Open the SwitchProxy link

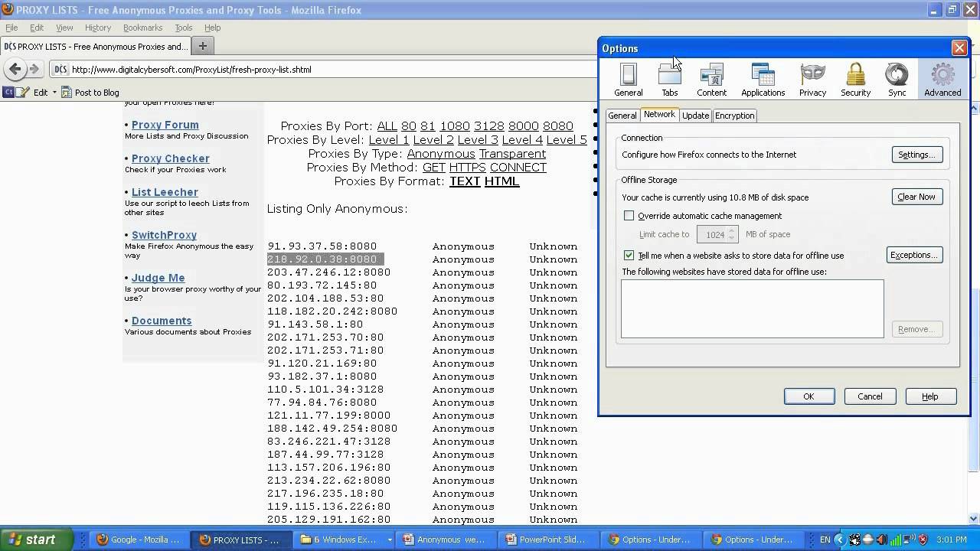pos(164,235)
